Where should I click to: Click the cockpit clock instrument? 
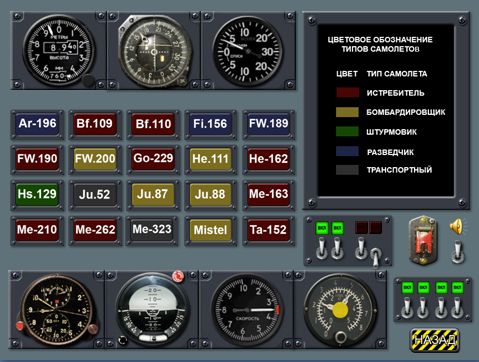click(57, 310)
